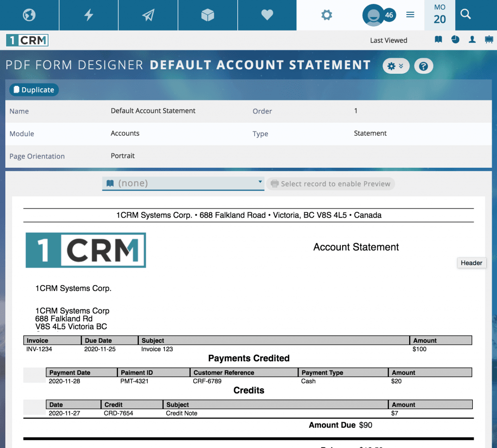This screenshot has width=497, height=448.
Task: Select today's date MO 20
Action: [x=439, y=15]
